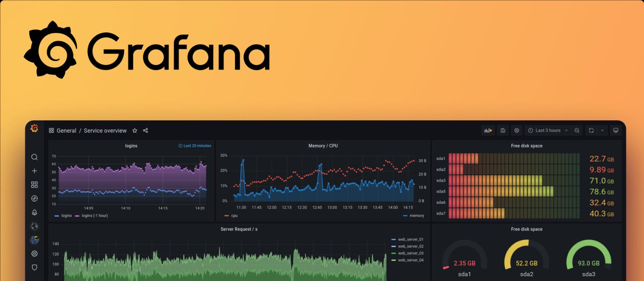This screenshot has height=281, width=644.
Task: Open the Configuration gear in the sidebar
Action: tap(34, 254)
